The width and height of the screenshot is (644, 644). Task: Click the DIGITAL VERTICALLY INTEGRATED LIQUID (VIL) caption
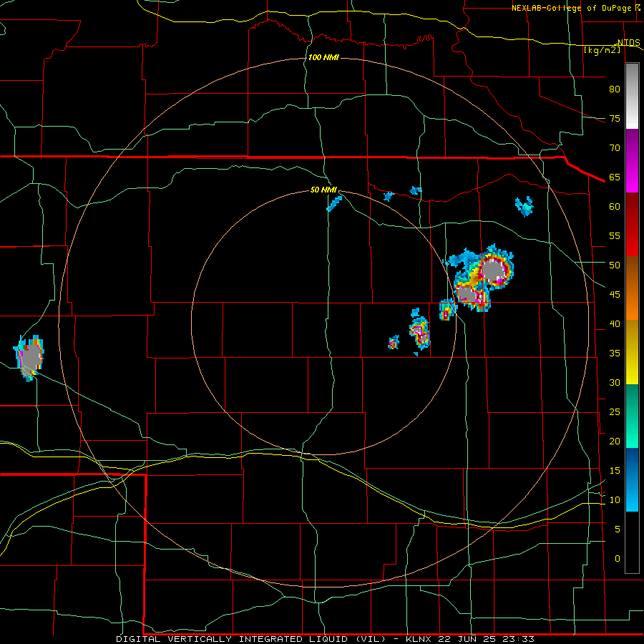[x=251, y=639]
